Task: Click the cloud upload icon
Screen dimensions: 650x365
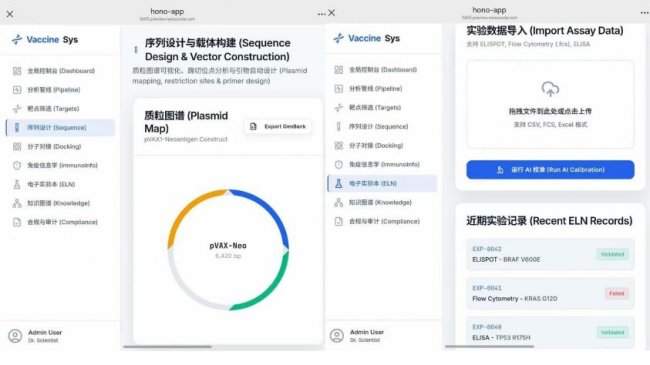Action: pos(550,89)
